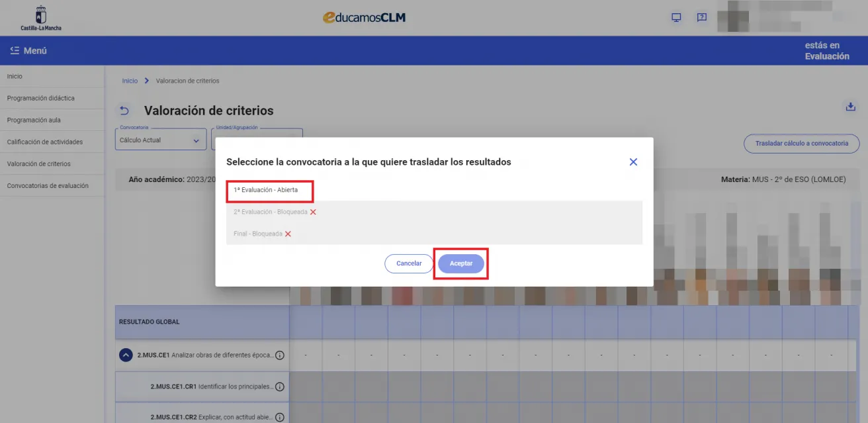The height and width of the screenshot is (423, 868).
Task: Click the monitor icon in the header
Action: (x=676, y=17)
